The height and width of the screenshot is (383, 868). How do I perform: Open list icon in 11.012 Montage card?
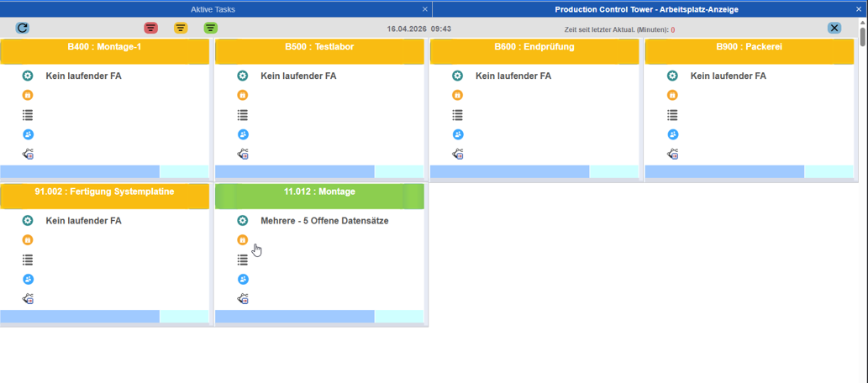(243, 260)
